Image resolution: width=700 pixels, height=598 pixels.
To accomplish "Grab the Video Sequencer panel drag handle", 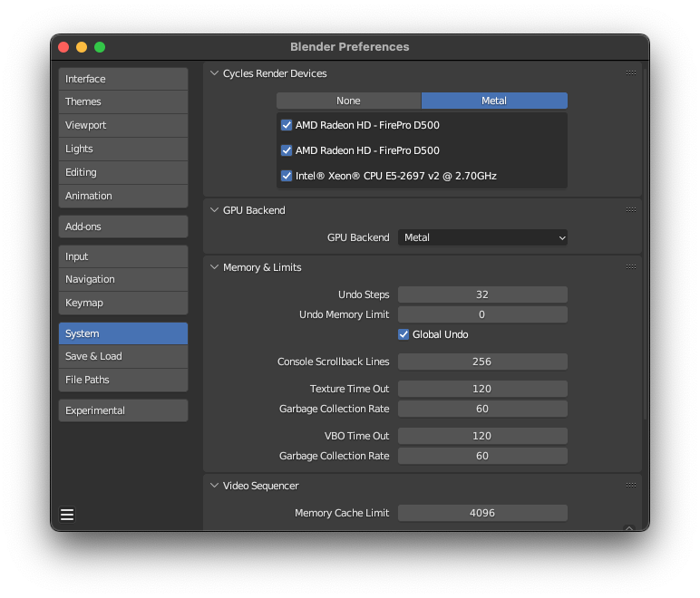I will [x=630, y=485].
